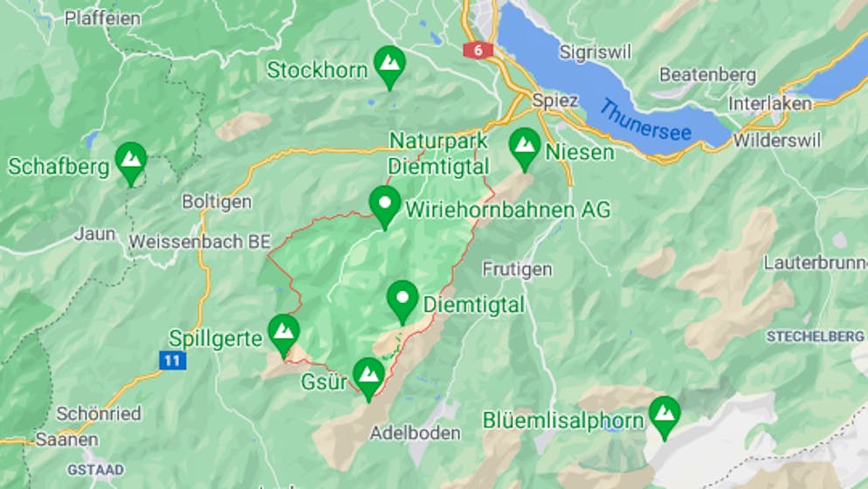Click the Stockhorn mountain pin
The width and height of the screenshot is (868, 489).
tap(389, 66)
